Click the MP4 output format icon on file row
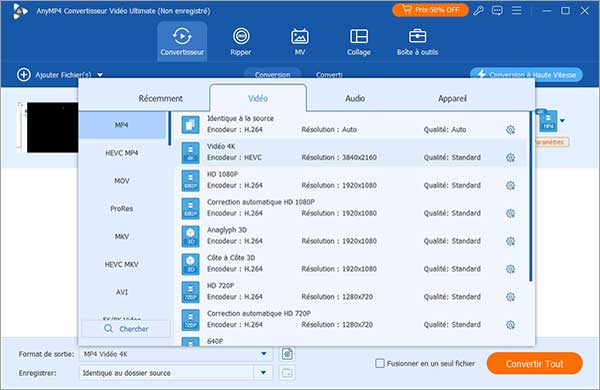Viewport: 600px width, 390px height. (x=547, y=121)
